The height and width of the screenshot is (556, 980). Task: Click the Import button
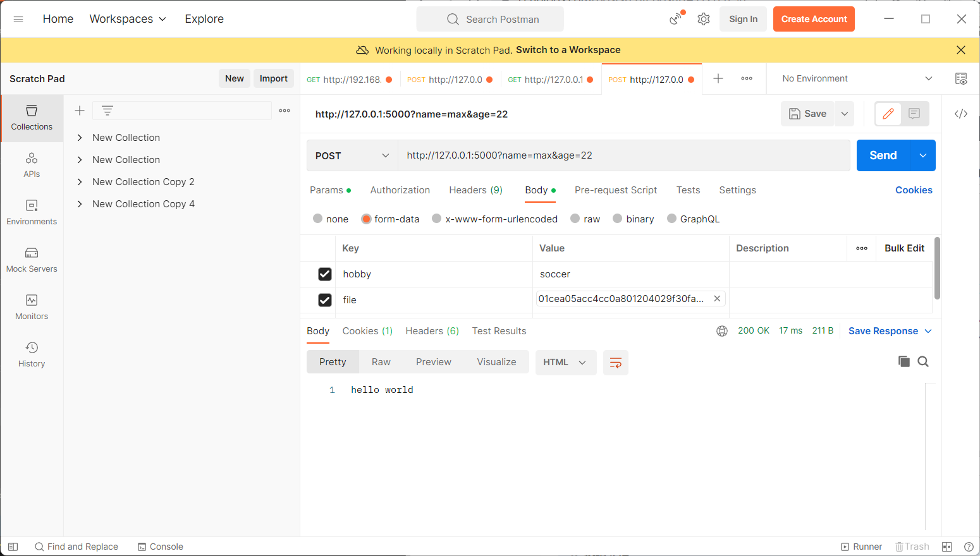[x=274, y=78]
